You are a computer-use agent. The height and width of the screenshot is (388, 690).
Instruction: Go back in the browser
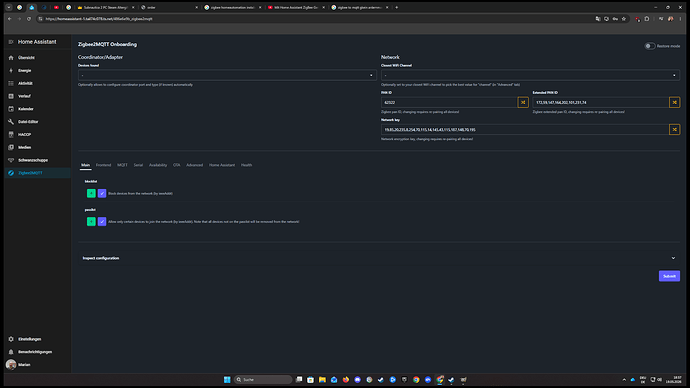(x=10, y=19)
